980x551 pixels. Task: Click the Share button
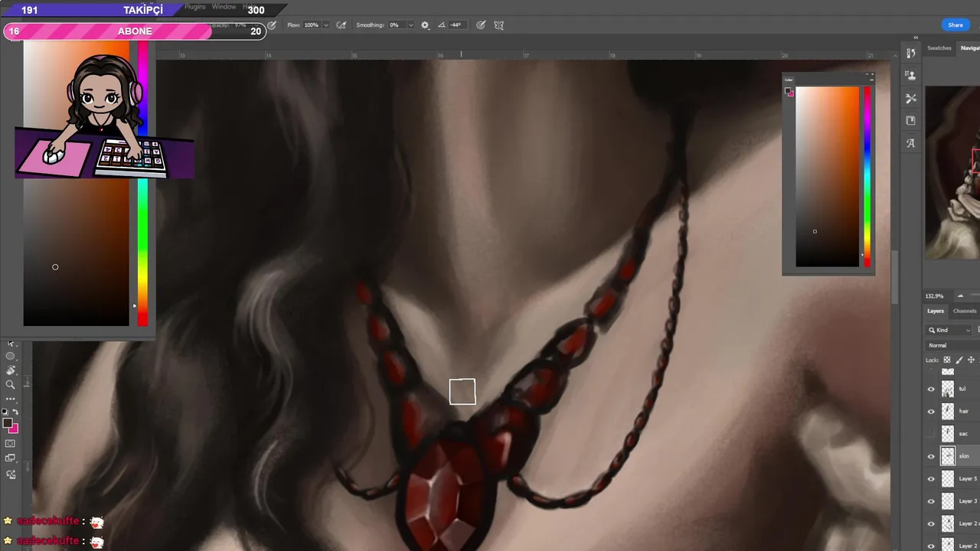[955, 25]
